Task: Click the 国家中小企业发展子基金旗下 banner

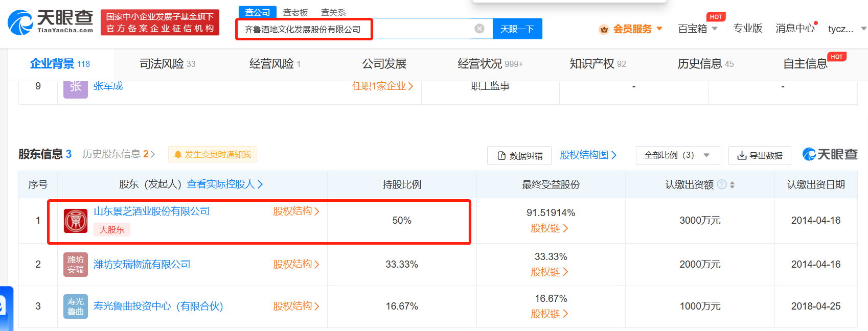Action: [160, 22]
